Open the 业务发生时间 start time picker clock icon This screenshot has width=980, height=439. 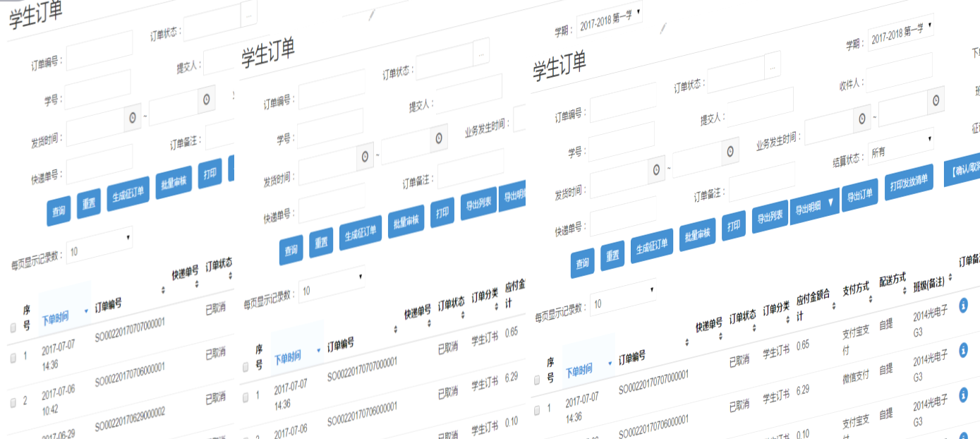861,119
